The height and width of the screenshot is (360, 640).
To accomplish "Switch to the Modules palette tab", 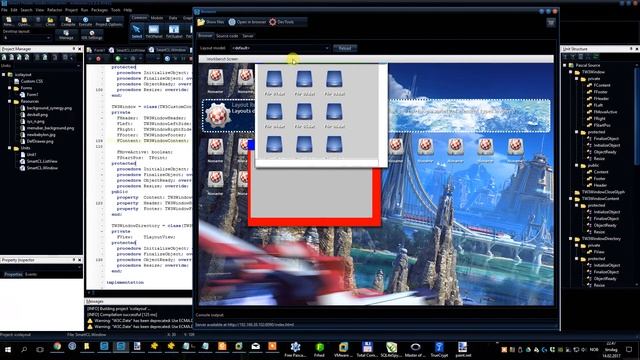I will (157, 18).
